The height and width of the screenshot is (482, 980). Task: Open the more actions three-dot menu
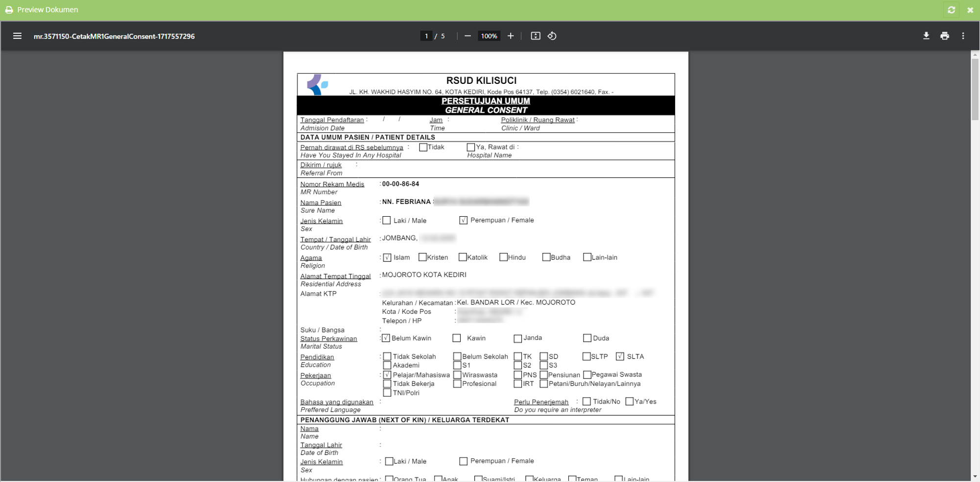[x=963, y=36]
